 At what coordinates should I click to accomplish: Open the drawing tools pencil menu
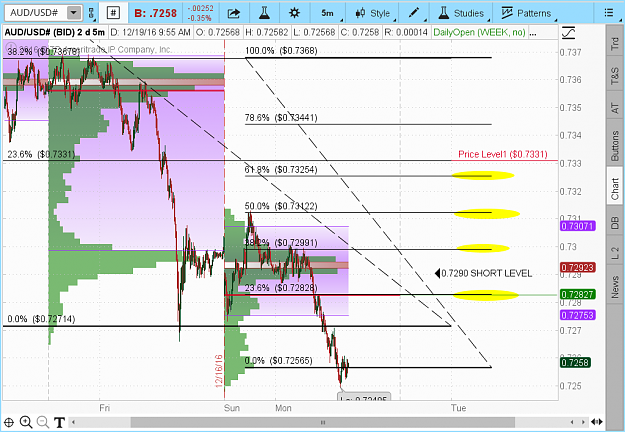pos(414,13)
